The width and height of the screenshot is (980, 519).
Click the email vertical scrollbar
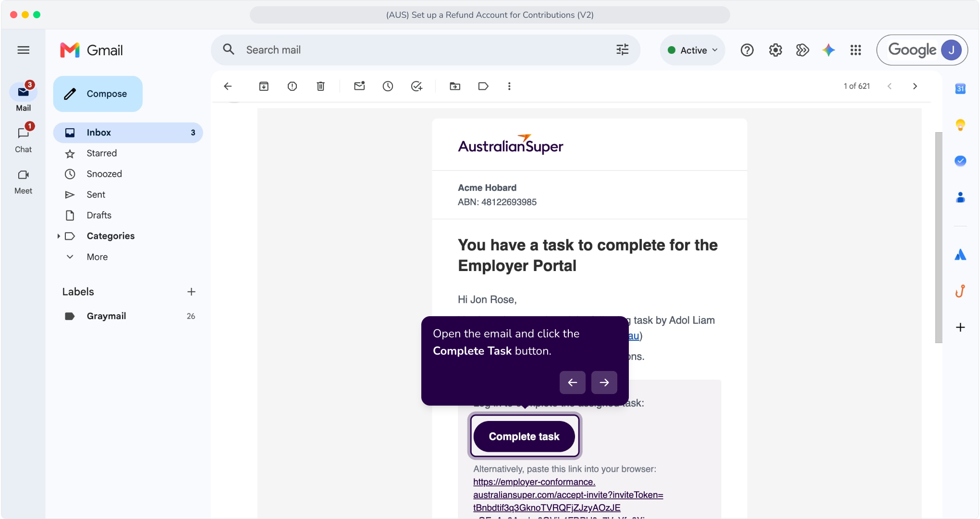939,237
